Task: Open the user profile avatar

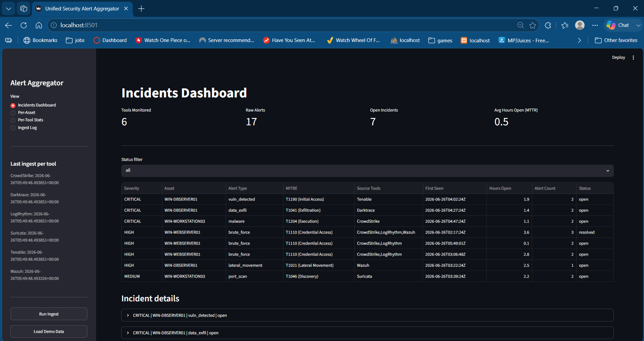Action: click(580, 25)
